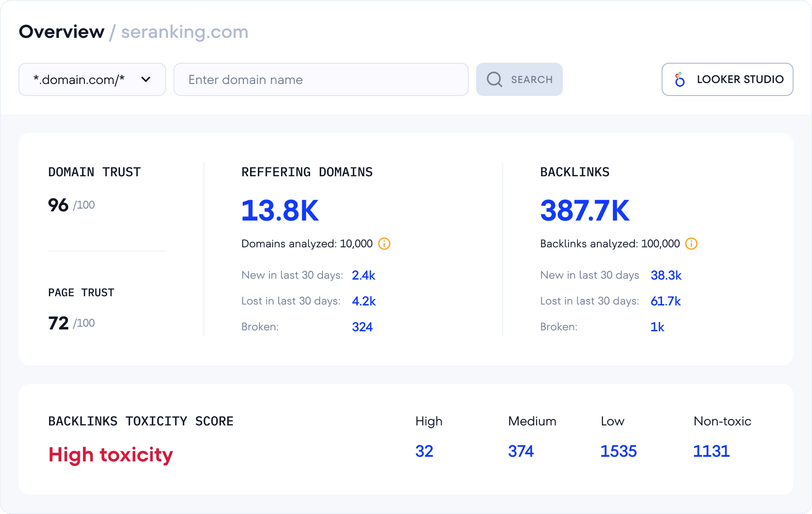812x514 pixels.
Task: Click the Looker Studio icon
Action: [x=679, y=79]
